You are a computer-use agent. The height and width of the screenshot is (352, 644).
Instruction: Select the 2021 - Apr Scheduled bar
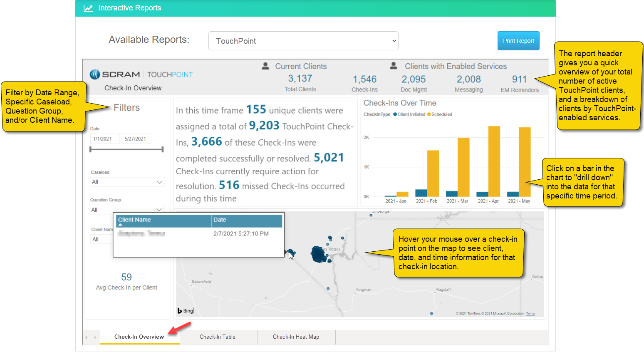click(494, 161)
